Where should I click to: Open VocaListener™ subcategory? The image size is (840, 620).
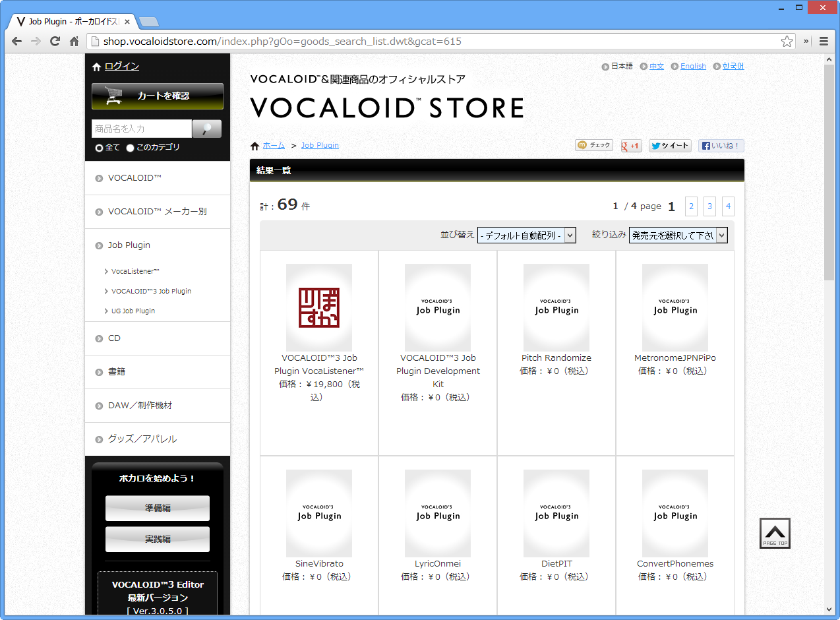pos(135,271)
